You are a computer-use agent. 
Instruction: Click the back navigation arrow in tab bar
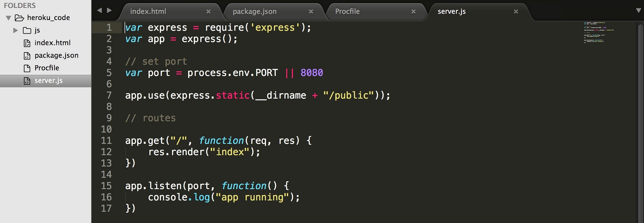[99, 10]
